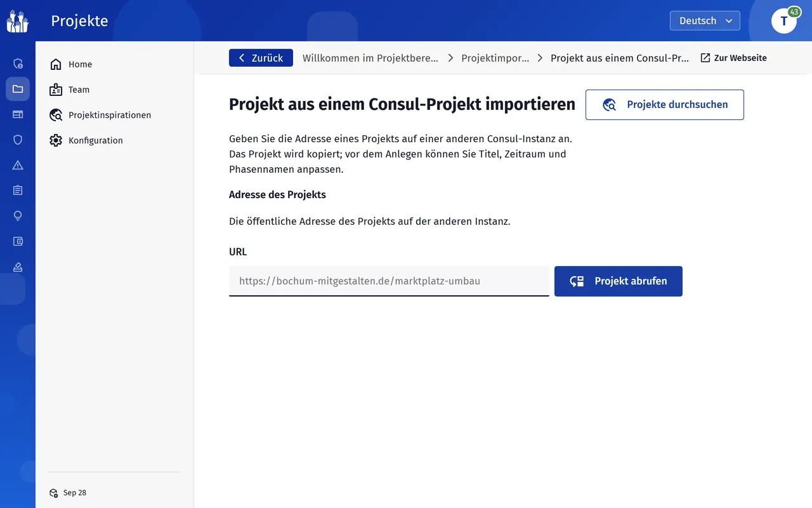Click the Sep 28 version label
This screenshot has width=812, height=508.
click(75, 493)
